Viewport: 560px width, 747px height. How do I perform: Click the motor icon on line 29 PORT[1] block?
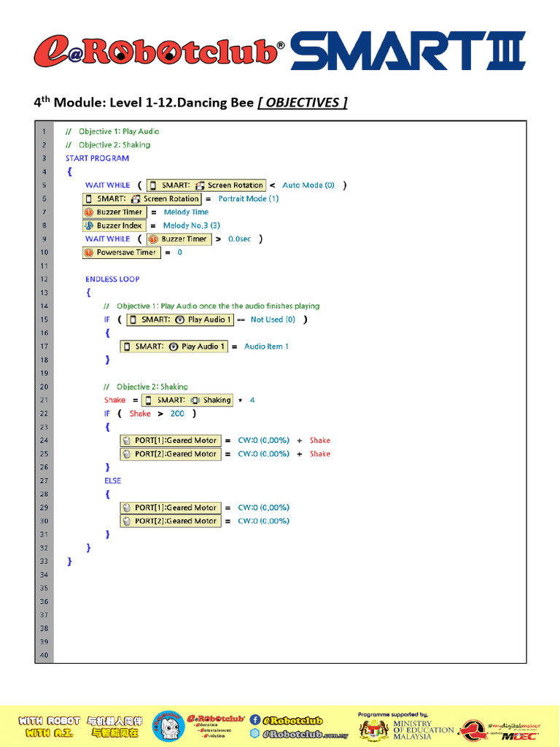point(127,508)
